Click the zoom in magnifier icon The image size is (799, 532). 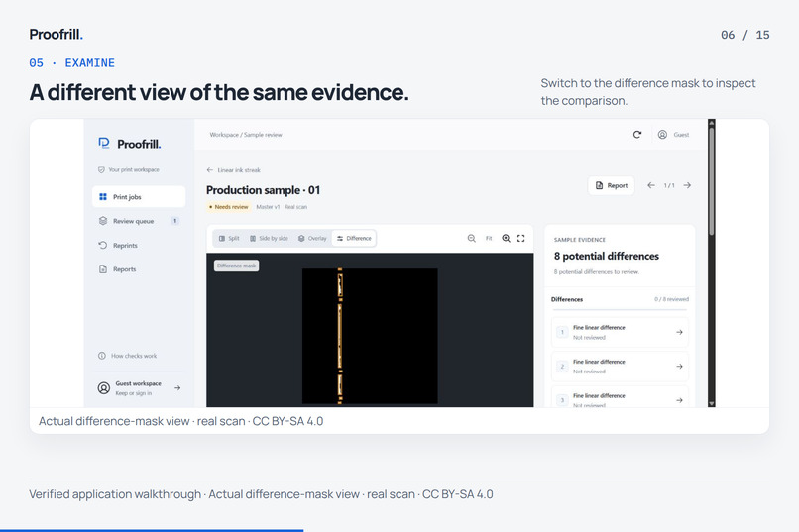tap(506, 238)
